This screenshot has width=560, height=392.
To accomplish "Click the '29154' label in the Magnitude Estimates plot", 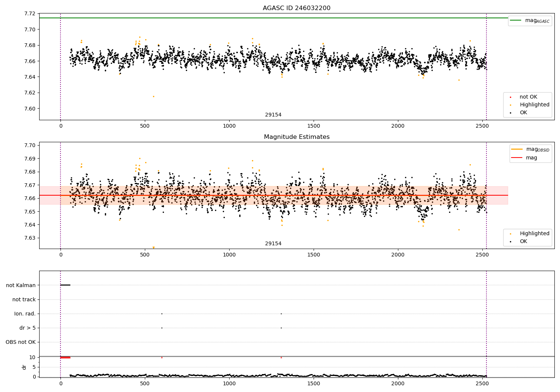I will (273, 244).
